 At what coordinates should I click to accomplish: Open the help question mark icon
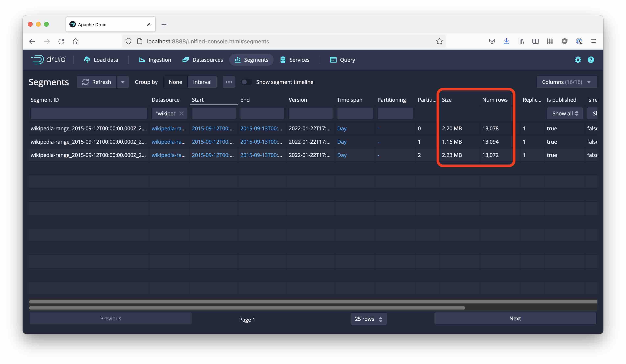[x=591, y=60]
